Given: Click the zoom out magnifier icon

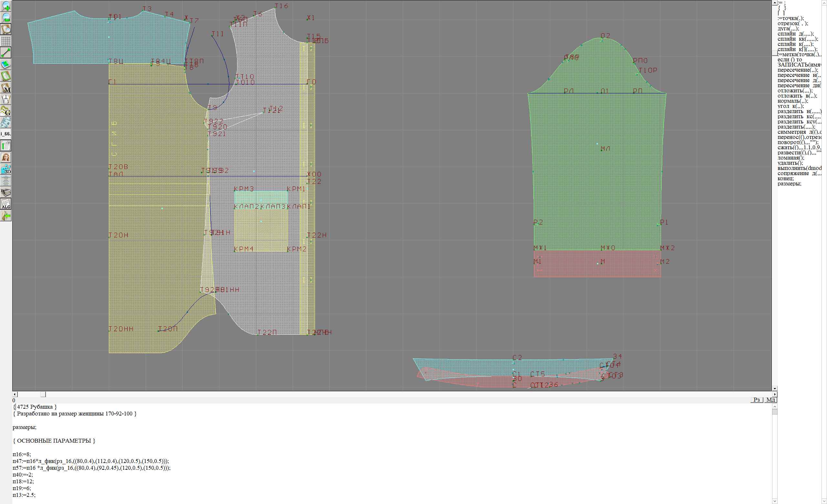Looking at the screenshot, I should (6, 17).
